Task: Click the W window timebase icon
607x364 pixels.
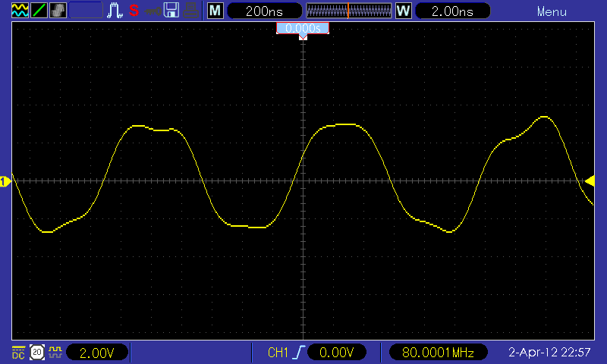Action: (x=404, y=11)
